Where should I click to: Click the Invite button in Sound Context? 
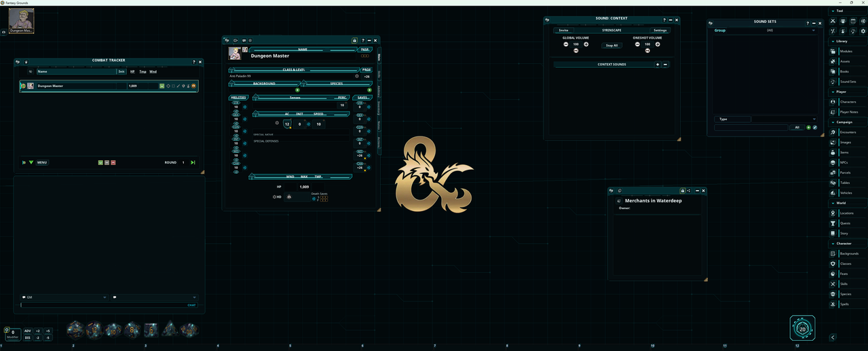[564, 31]
